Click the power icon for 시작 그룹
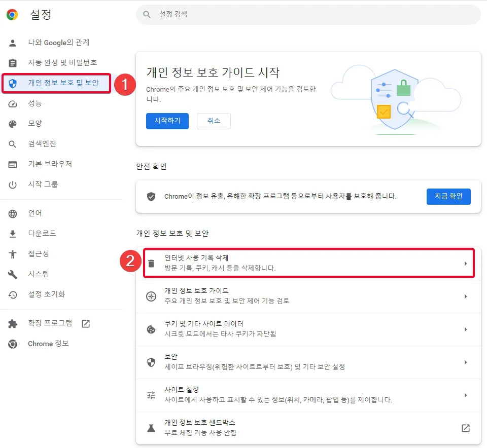Viewport: 487px width, 448px height. pos(12,184)
